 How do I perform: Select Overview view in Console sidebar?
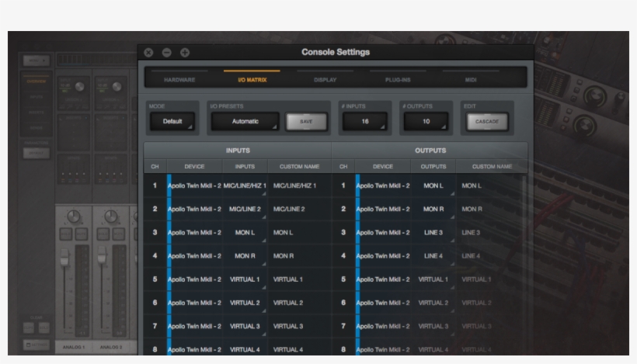[x=37, y=81]
